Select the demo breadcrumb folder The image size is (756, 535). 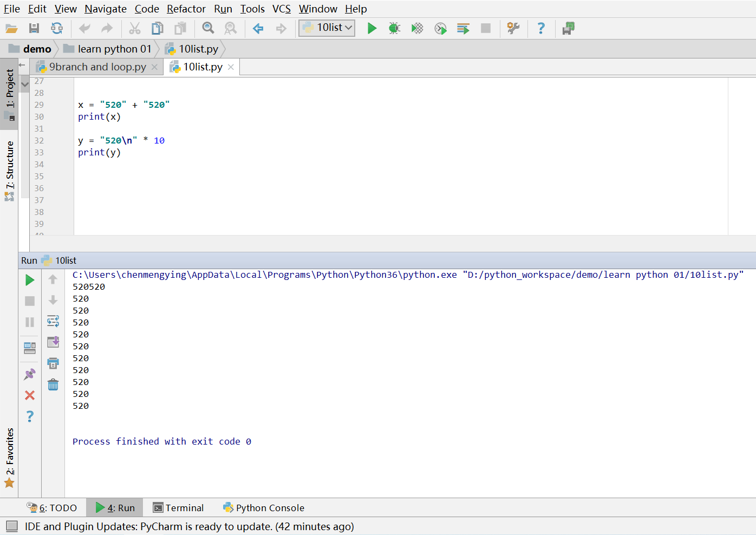[30, 49]
